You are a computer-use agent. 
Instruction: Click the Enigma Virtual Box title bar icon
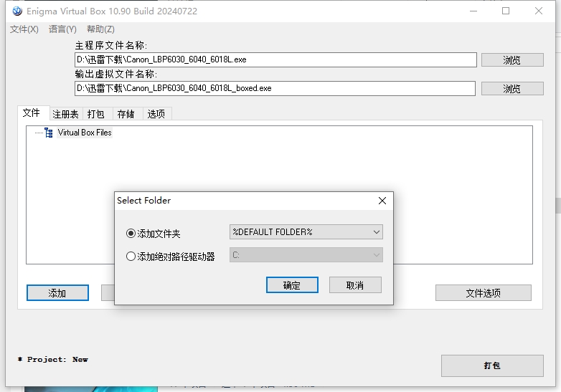pyautogui.click(x=17, y=11)
